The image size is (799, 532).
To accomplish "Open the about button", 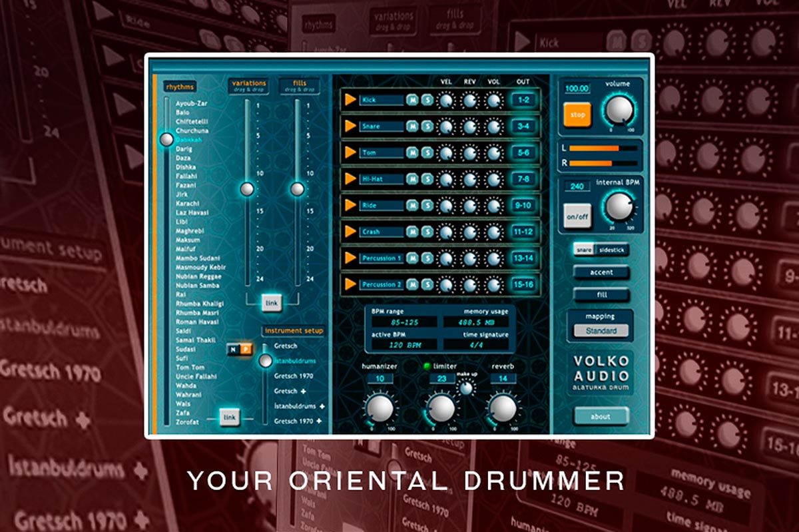I will [x=601, y=416].
